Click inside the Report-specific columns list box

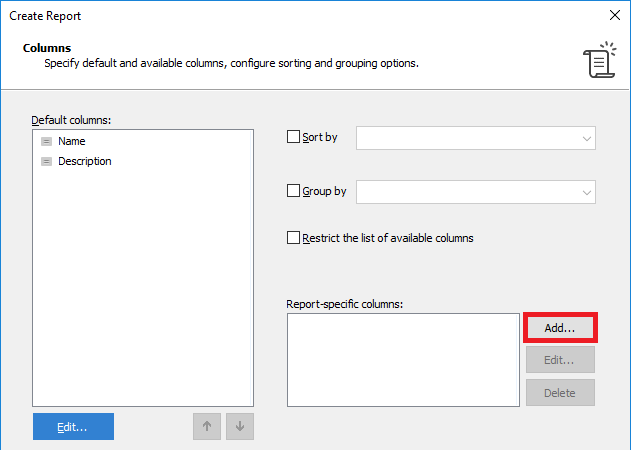[x=403, y=360]
